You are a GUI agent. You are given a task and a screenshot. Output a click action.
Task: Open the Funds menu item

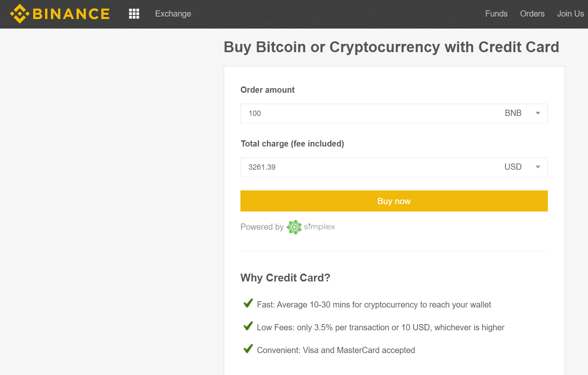pyautogui.click(x=496, y=14)
